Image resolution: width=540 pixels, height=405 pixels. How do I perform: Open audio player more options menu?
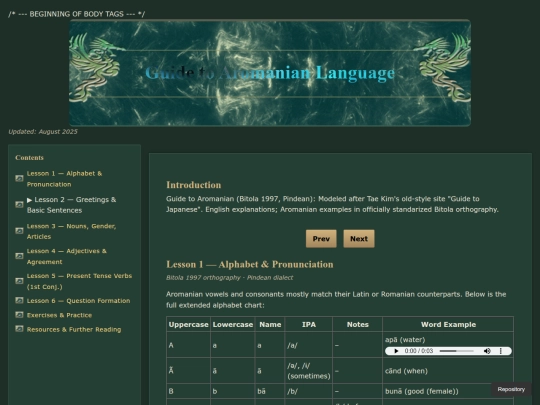click(x=500, y=351)
